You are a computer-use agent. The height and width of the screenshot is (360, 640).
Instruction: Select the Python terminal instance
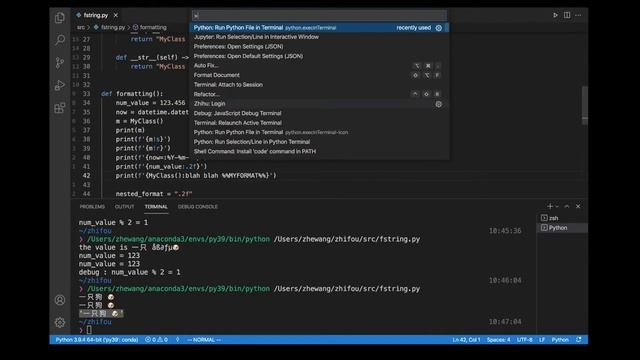(562, 228)
